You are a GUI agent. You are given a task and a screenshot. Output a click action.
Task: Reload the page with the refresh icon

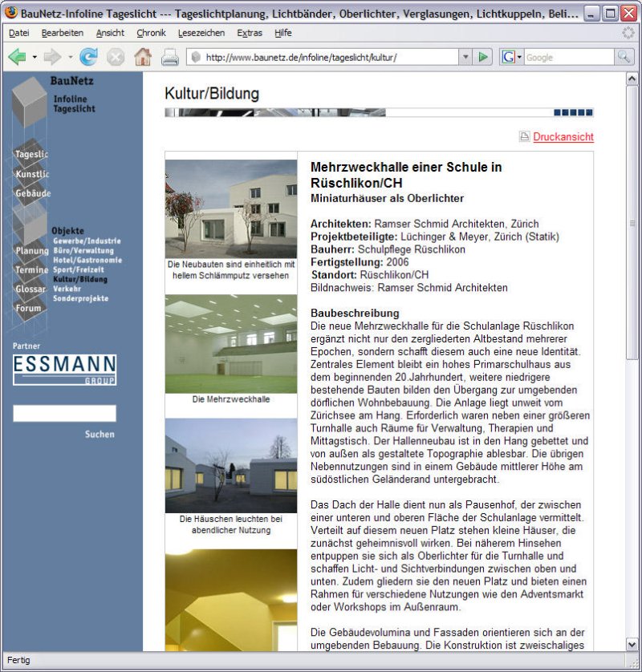click(88, 57)
